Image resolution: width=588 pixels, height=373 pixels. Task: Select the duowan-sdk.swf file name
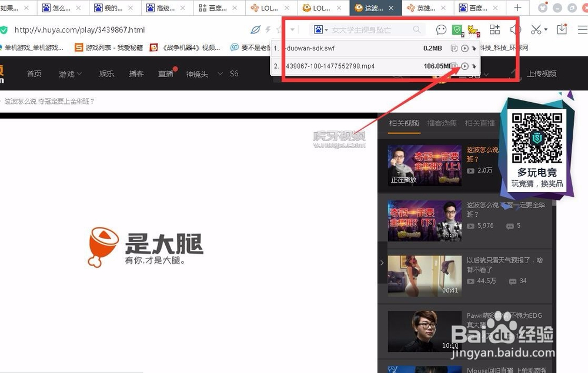(310, 48)
